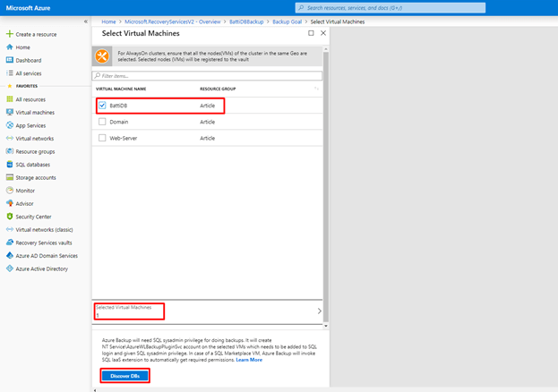Screen dimensions: 558x392
Task: Collapse the left sidebar with double chevron
Action: [86, 21]
